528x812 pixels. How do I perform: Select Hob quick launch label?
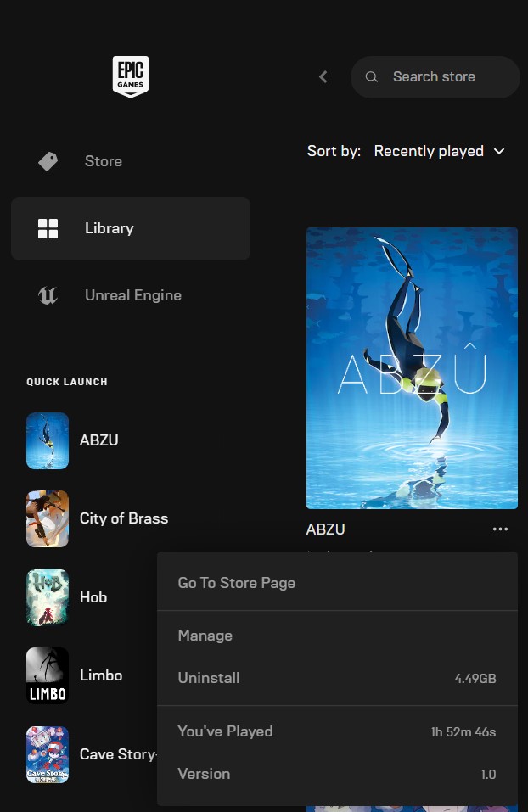tap(93, 597)
